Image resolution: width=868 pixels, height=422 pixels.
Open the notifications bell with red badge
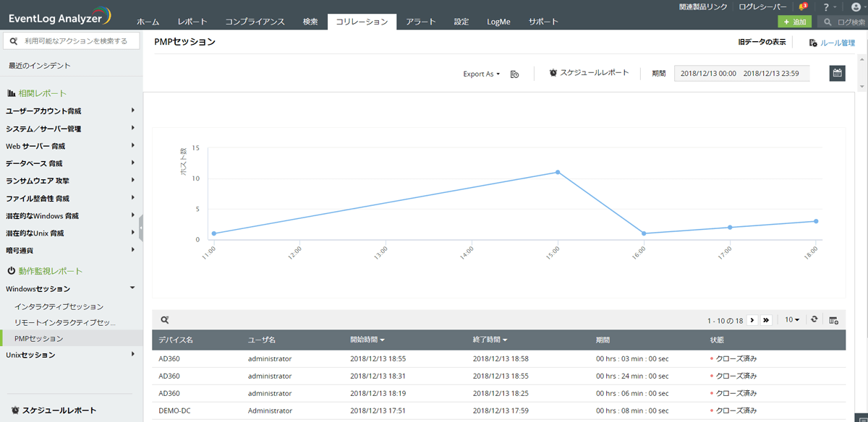(802, 7)
